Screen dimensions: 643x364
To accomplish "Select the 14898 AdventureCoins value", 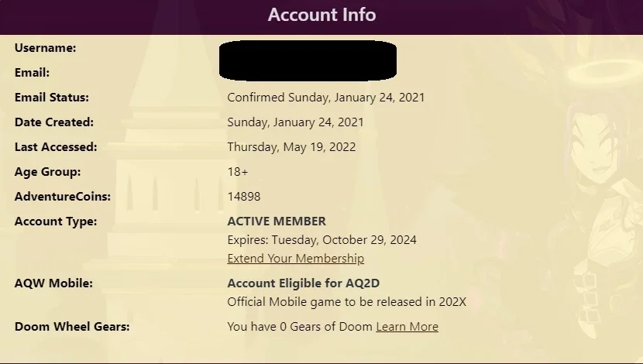I will coord(244,197).
